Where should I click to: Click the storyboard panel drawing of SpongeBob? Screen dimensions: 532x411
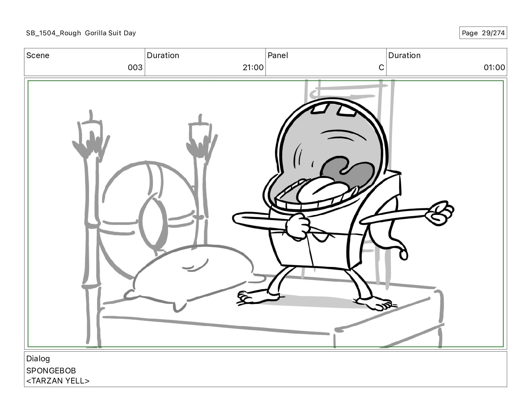click(265, 214)
